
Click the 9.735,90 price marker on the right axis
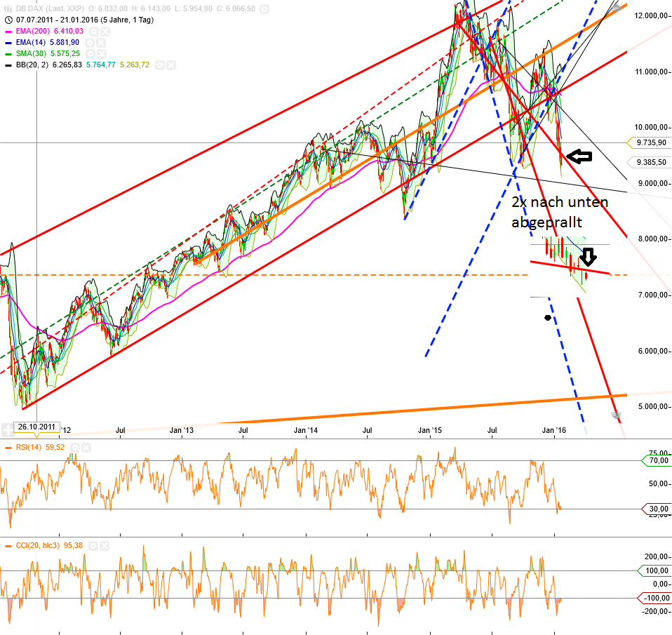pos(652,142)
